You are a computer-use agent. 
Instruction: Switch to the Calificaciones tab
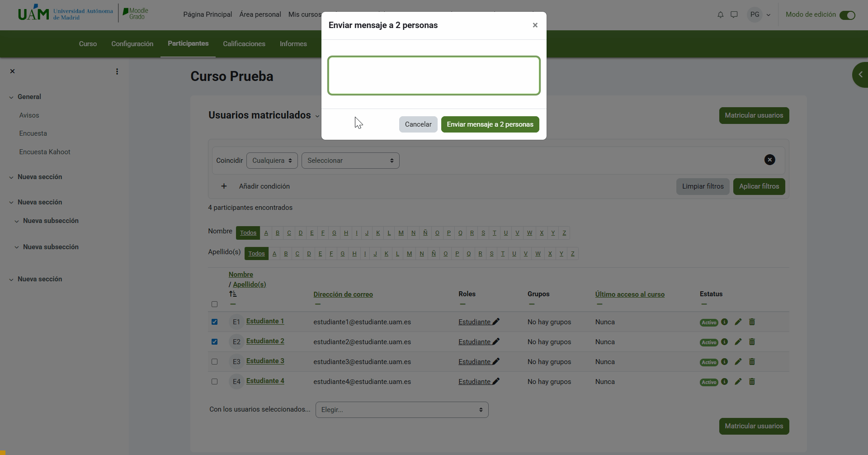point(244,44)
